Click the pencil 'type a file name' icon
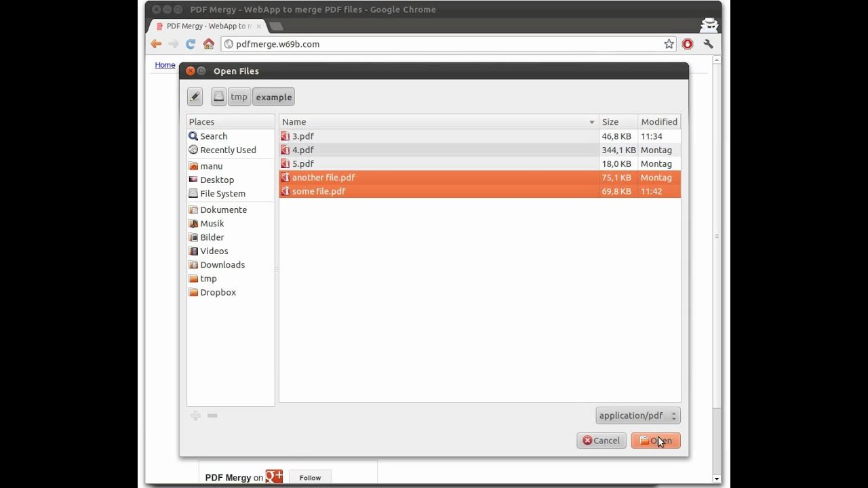 pyautogui.click(x=195, y=97)
